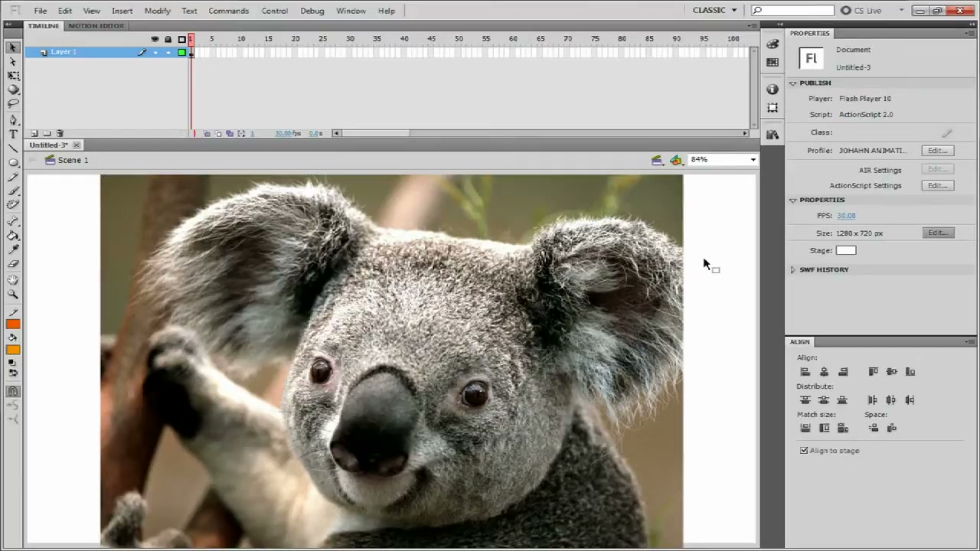Viewport: 980px width, 551px height.
Task: Select the Pencil tool
Action: pyautogui.click(x=13, y=177)
